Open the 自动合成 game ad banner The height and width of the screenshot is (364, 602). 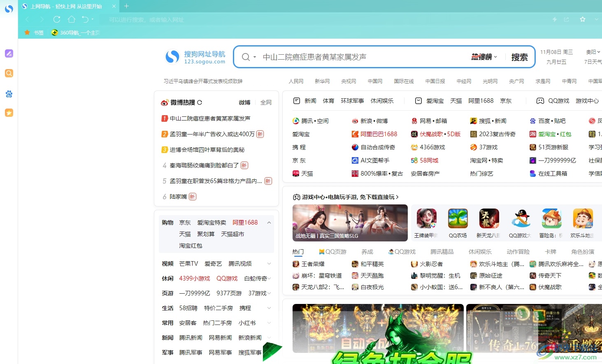(x=378, y=328)
